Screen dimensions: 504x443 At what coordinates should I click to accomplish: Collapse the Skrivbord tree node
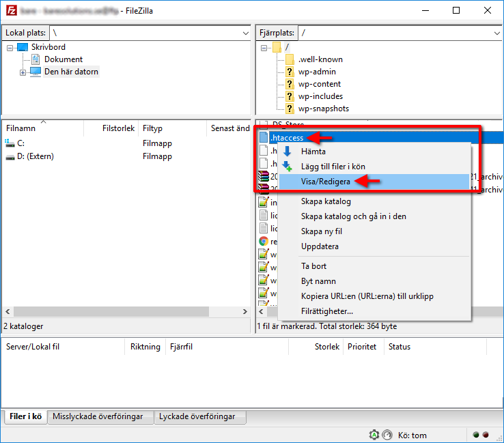(10, 48)
